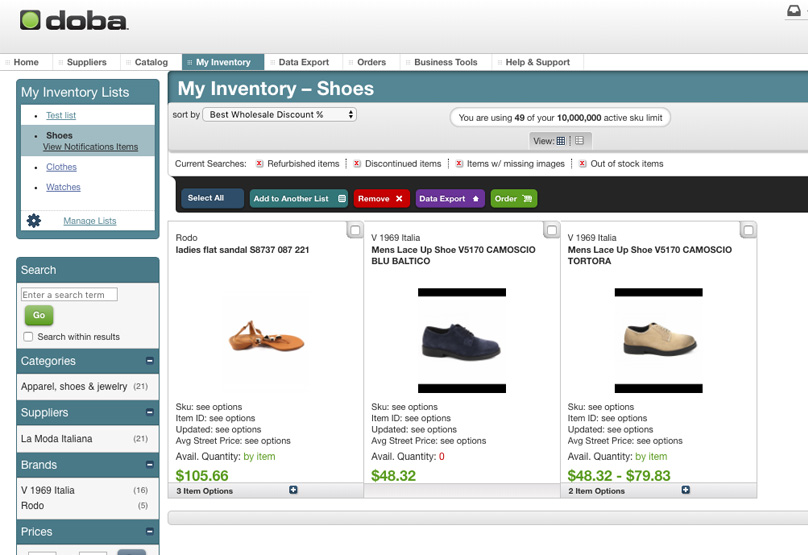The height and width of the screenshot is (555, 808).
Task: Remove the Discontinued items filter
Action: [357, 164]
